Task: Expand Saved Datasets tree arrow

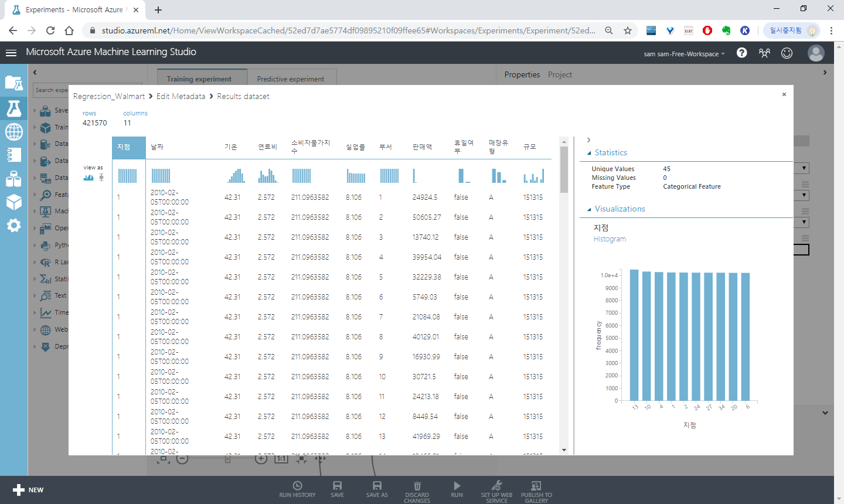Action: pos(35,110)
